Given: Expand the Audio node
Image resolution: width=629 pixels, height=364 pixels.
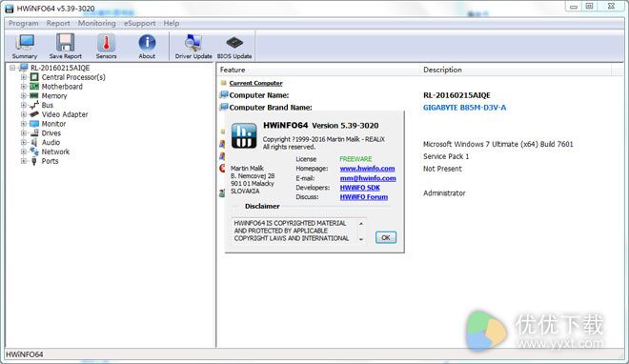Looking at the screenshot, I should click(x=24, y=142).
